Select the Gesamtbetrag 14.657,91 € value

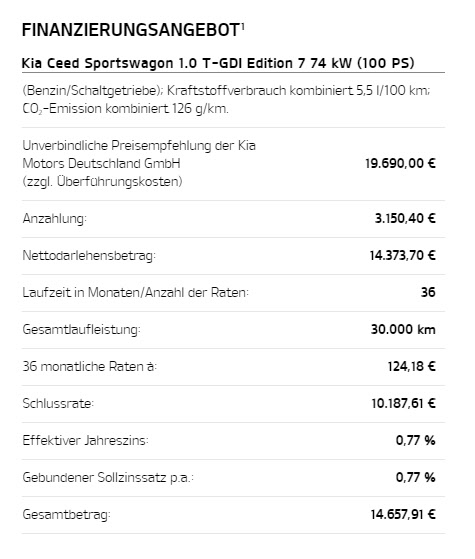coord(403,514)
